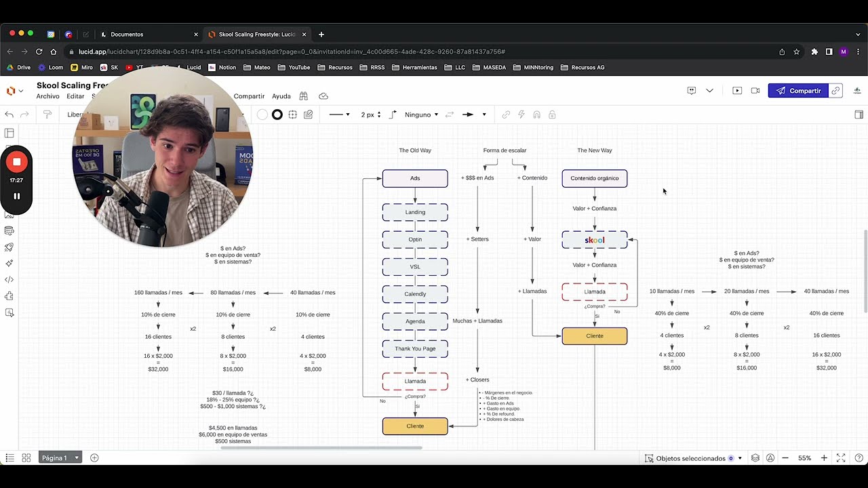The width and height of the screenshot is (868, 488).
Task: Expand Objetos seleccionados dropdown
Action: (740, 458)
